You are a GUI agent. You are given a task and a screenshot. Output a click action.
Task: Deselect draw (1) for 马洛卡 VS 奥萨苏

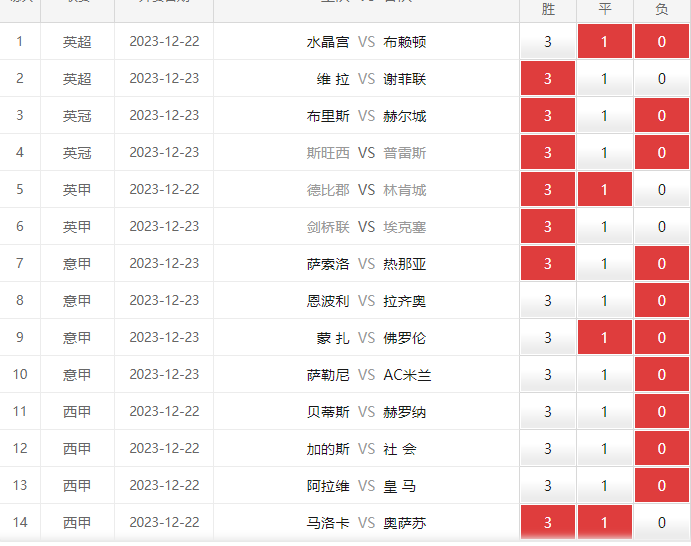(605, 523)
